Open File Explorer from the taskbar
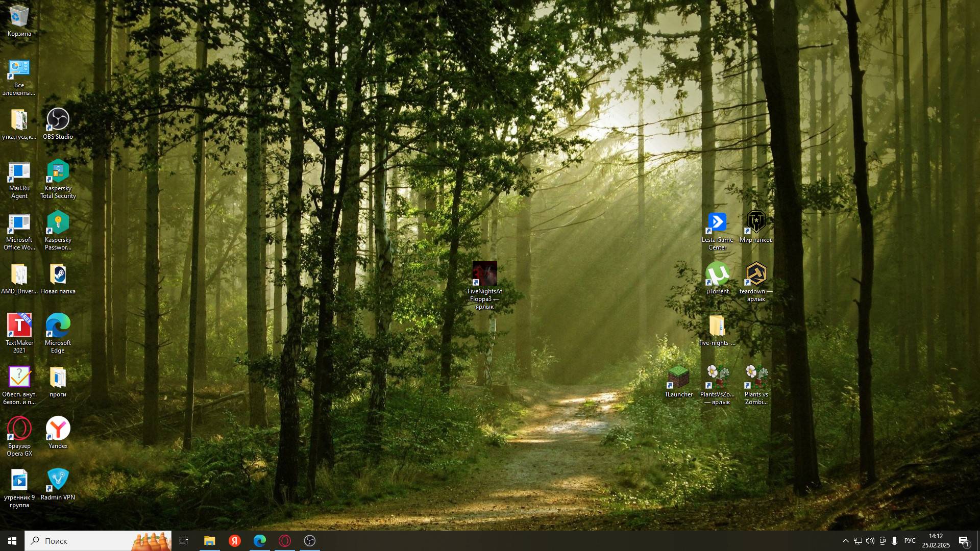The height and width of the screenshot is (551, 980). [x=209, y=541]
